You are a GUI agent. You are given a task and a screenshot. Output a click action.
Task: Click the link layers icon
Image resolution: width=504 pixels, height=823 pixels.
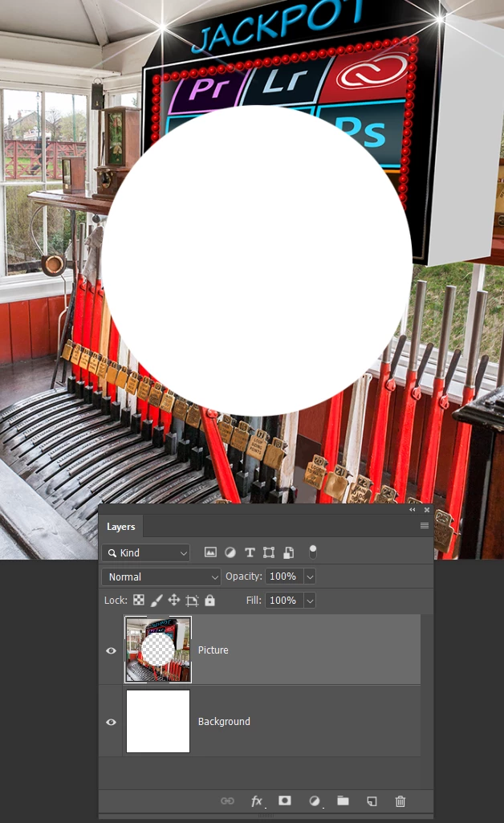pyautogui.click(x=227, y=801)
